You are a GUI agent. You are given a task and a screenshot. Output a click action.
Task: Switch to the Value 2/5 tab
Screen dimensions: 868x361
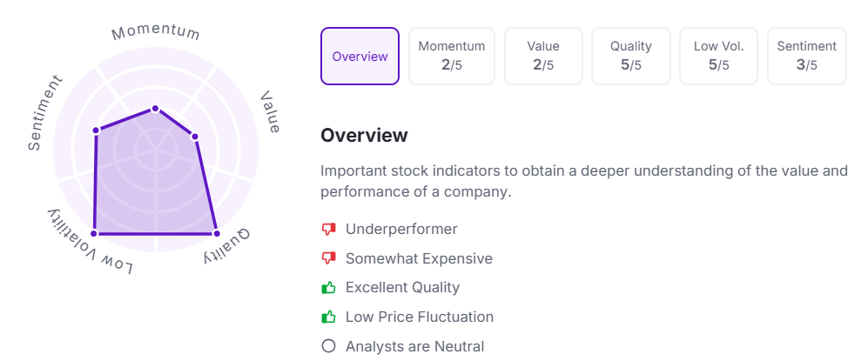click(542, 57)
